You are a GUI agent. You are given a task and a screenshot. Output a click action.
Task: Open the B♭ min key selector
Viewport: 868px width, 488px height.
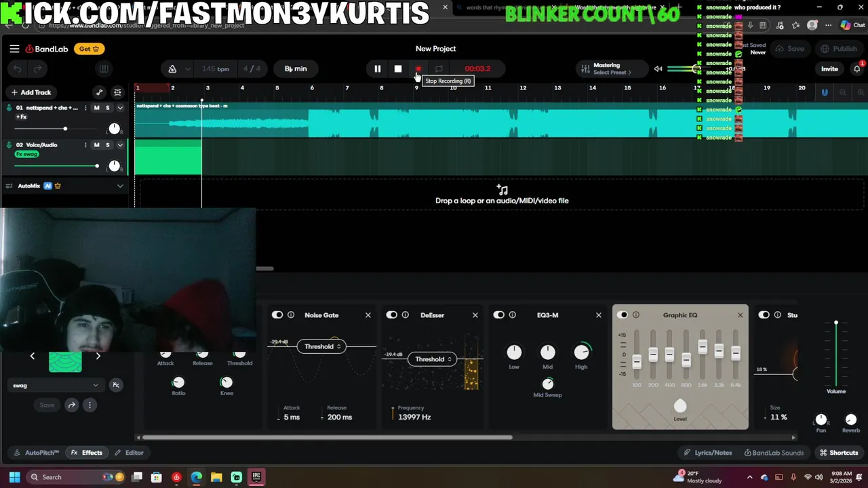click(x=296, y=68)
